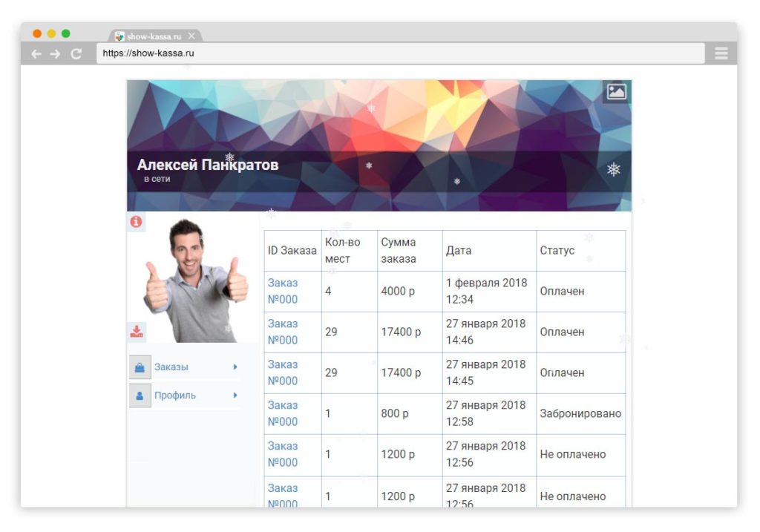Open the Заказ №000 link dated 27 января 12:58
Image resolution: width=760 pixels, height=532 pixels.
pyautogui.click(x=283, y=413)
